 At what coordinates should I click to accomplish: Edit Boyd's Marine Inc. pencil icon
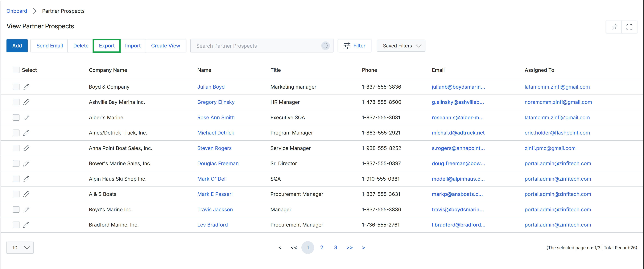(x=26, y=209)
